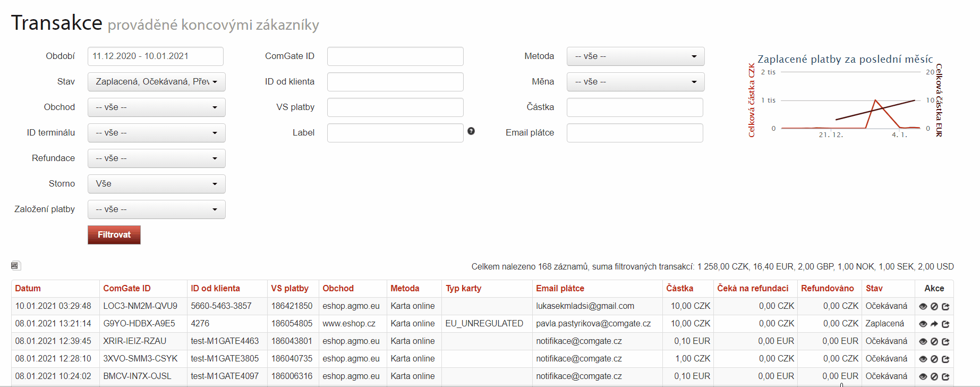The width and height of the screenshot is (980, 387).
Task: Show details with eye icon for G9YO-HDBX-A9E5
Action: (923, 324)
